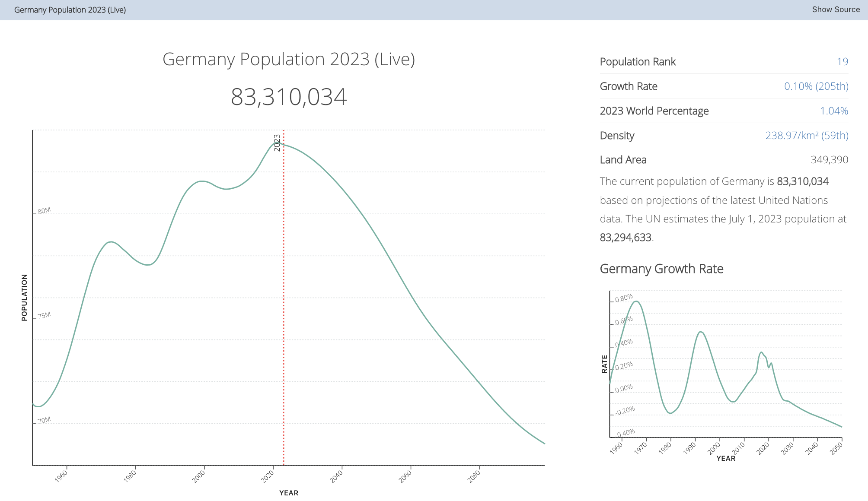Click the 80M label on population axis
Image resolution: width=868 pixels, height=501 pixels.
(44, 211)
